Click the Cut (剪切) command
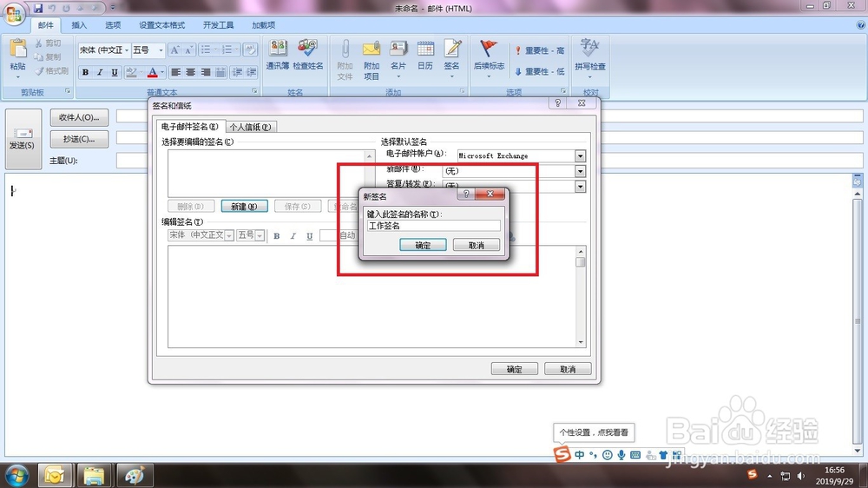 point(48,43)
